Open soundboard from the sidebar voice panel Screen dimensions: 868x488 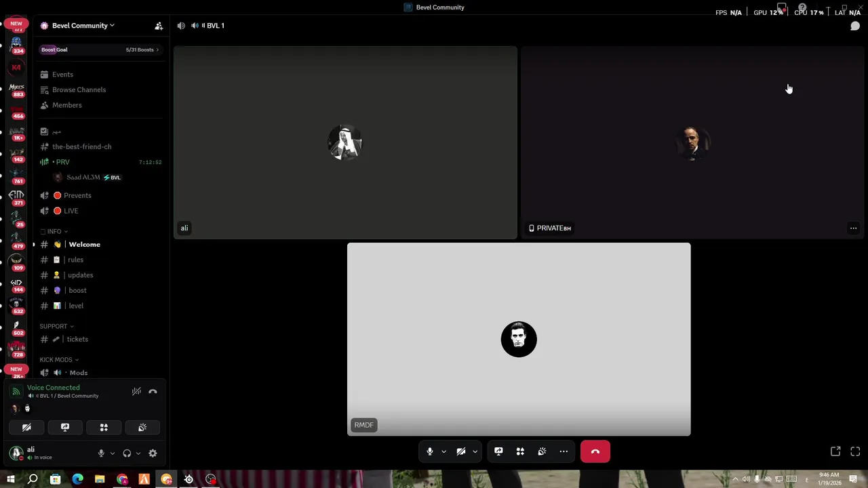142,428
